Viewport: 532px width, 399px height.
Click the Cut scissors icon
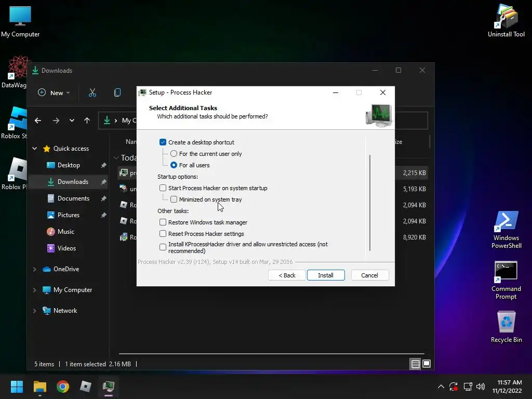pos(92,92)
